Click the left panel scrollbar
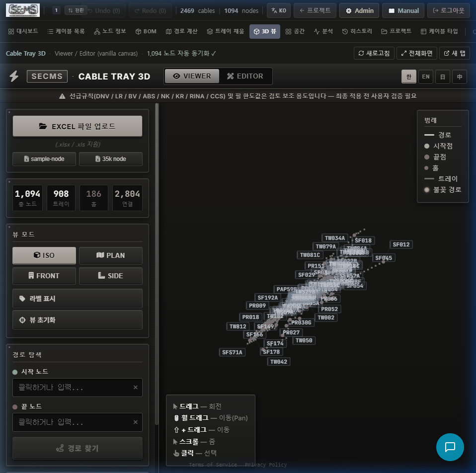The height and width of the screenshot is (473, 476). coord(157,264)
